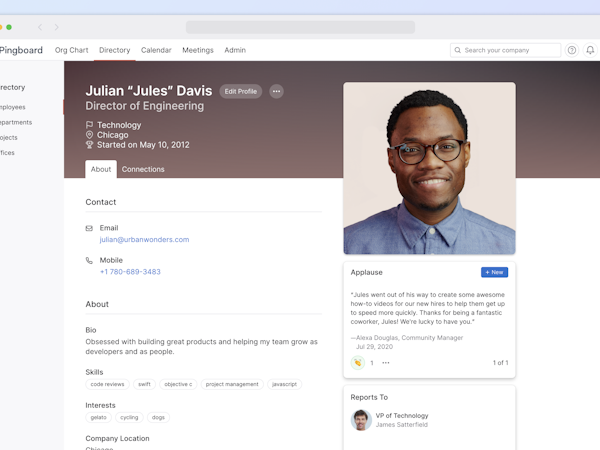The height and width of the screenshot is (450, 600).
Task: Go to the Calendar page
Action: pyautogui.click(x=156, y=50)
